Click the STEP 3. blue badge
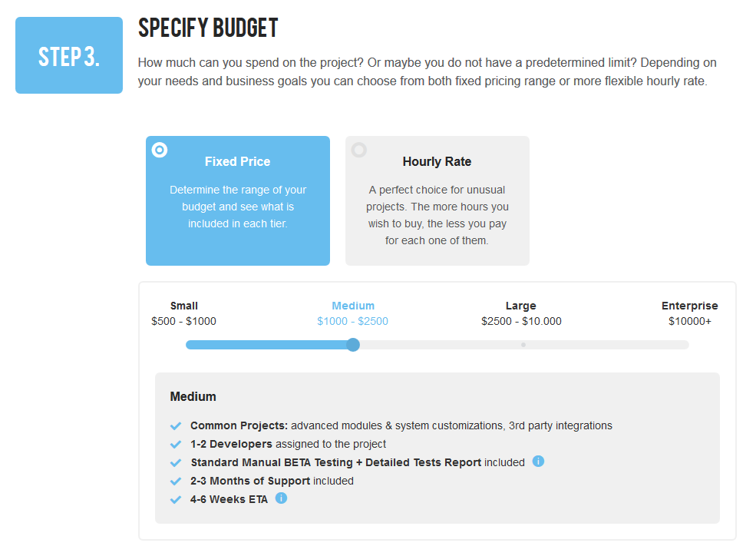 (69, 55)
